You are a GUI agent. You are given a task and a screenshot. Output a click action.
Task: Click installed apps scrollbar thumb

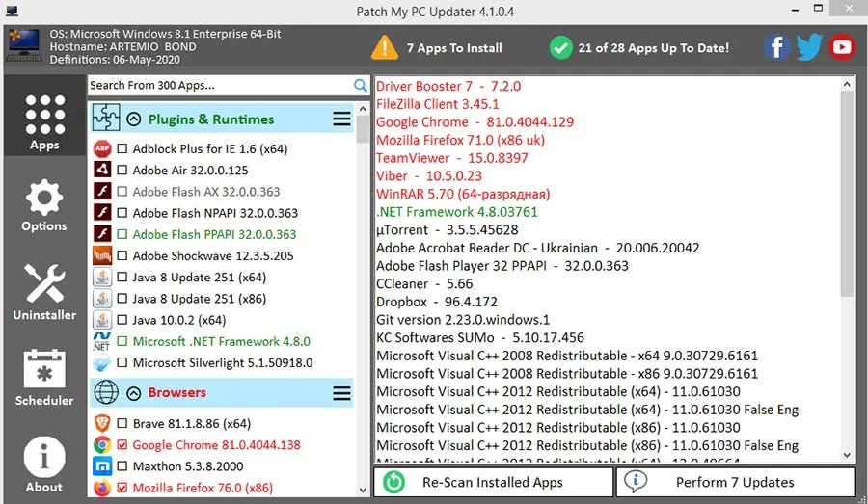(x=847, y=194)
